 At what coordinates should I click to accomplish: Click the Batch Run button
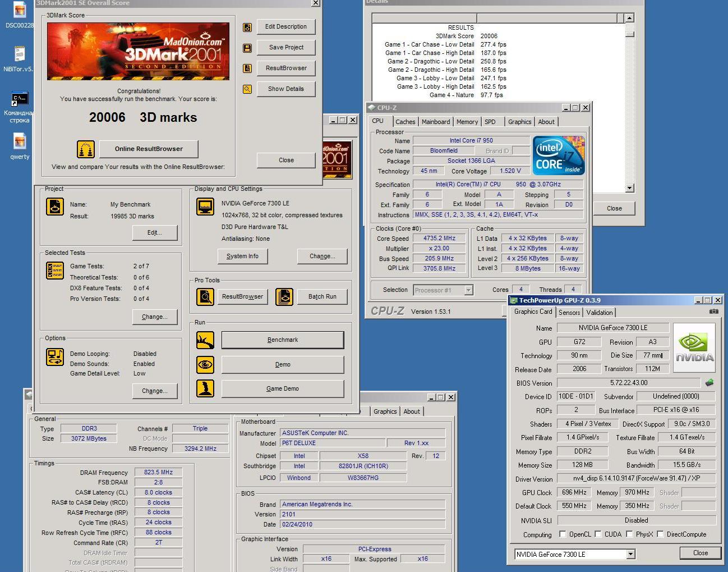[x=322, y=297]
